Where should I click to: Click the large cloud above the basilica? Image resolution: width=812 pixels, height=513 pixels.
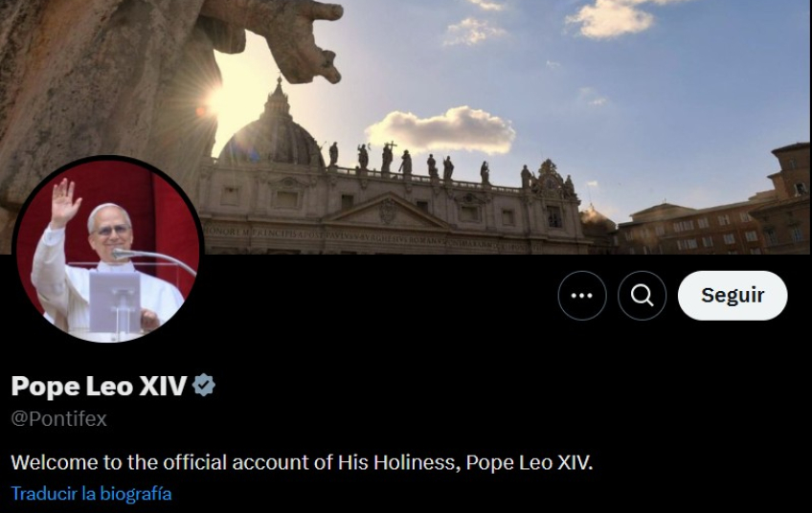(442, 131)
